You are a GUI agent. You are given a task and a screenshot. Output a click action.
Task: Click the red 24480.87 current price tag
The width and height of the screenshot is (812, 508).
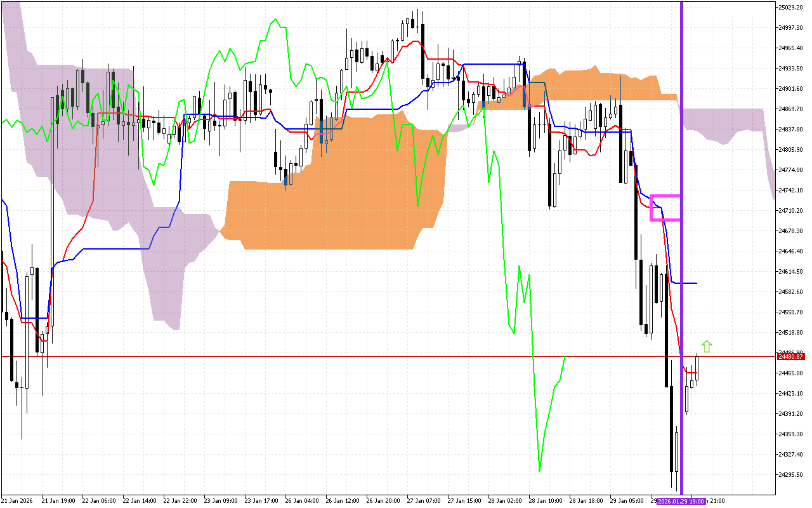click(x=790, y=357)
